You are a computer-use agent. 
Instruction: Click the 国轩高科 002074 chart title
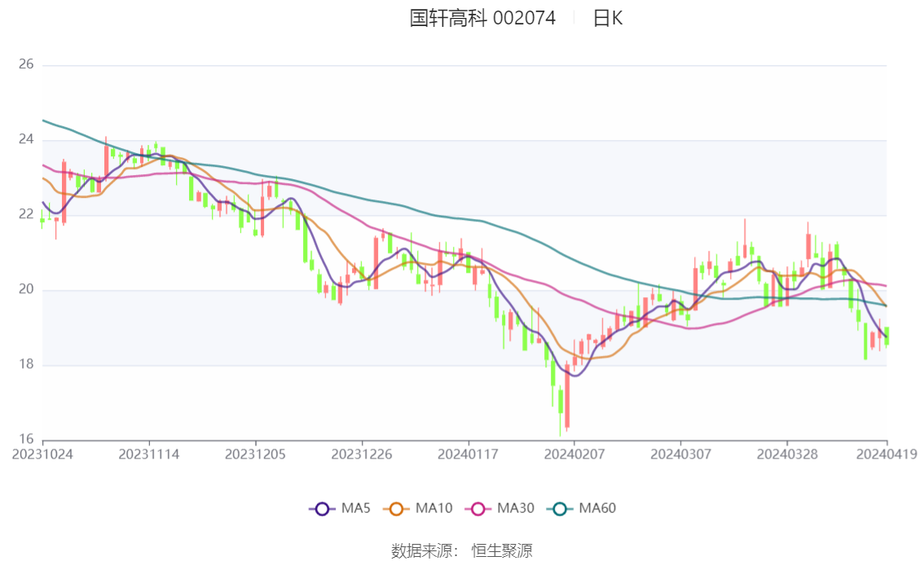(x=482, y=19)
